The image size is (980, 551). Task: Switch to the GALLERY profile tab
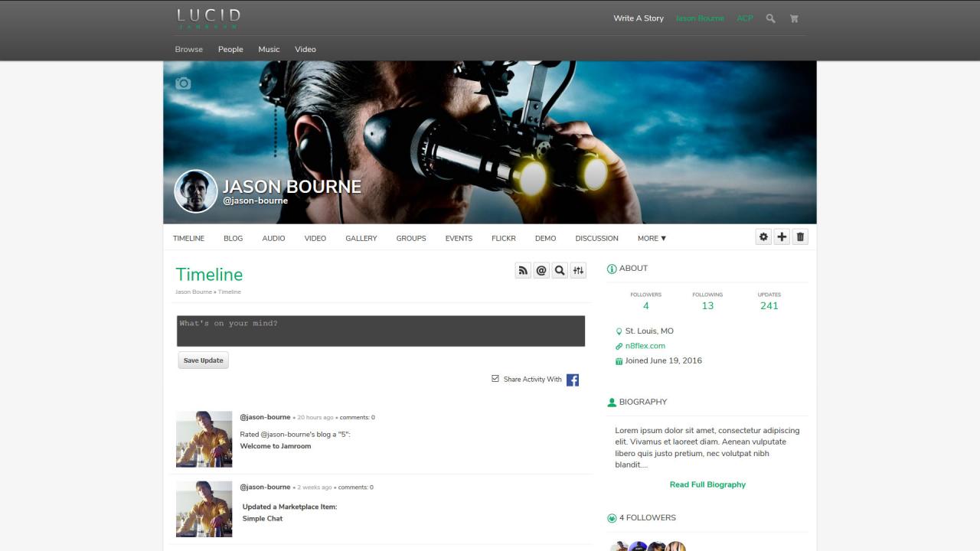coord(361,238)
